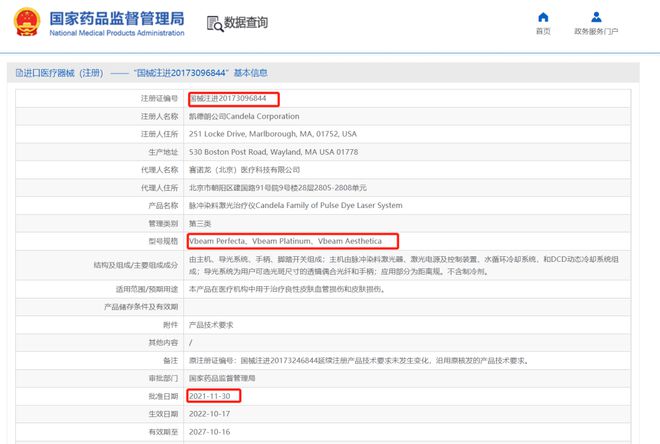Select address 251 Locke Drive, Marlborough
This screenshot has height=444, width=660.
(273, 134)
